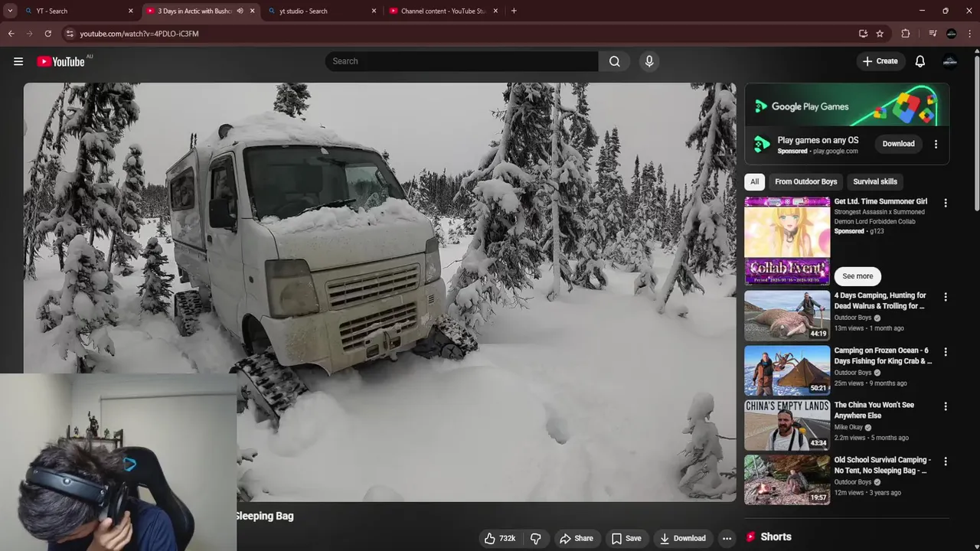Click Share under the video

click(576, 538)
